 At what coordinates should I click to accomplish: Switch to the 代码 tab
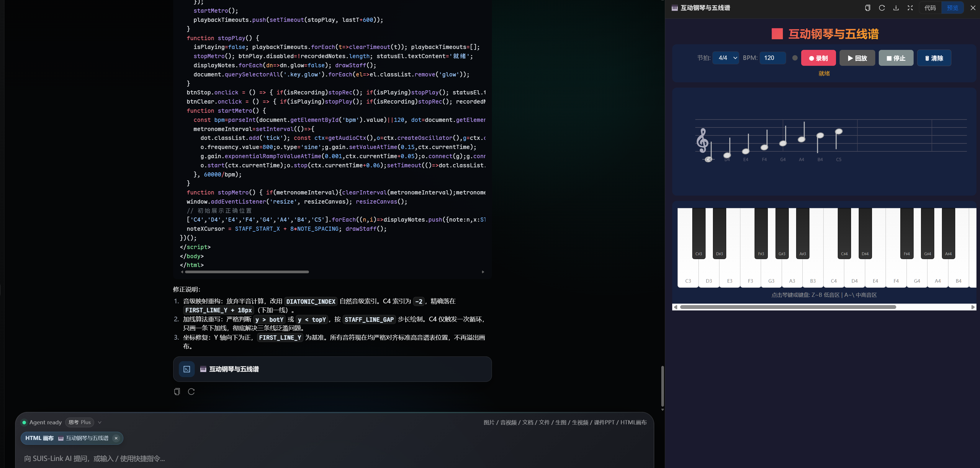(x=930, y=8)
